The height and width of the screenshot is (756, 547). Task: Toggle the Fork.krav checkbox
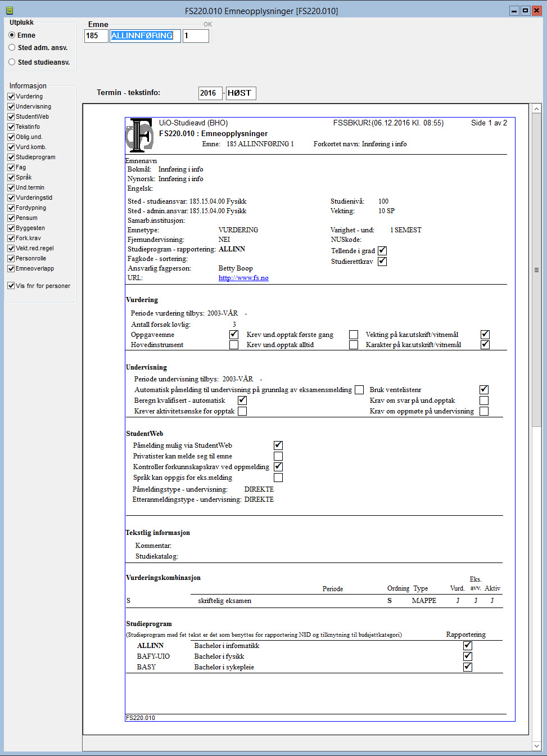pos(11,238)
